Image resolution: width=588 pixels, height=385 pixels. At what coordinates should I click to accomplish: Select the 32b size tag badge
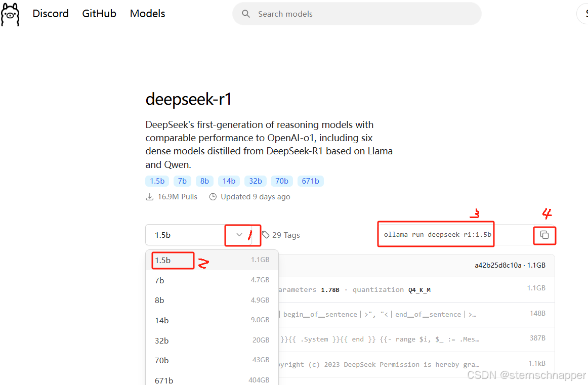(x=256, y=181)
